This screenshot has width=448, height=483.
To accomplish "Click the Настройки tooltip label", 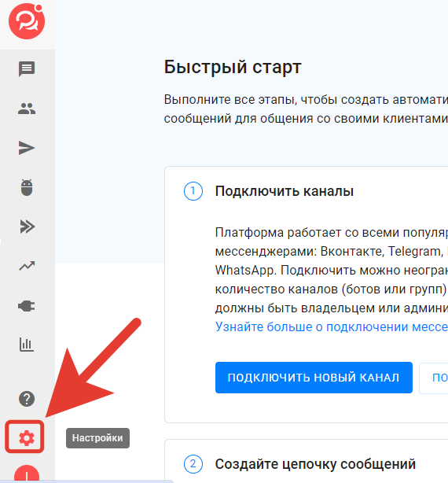I will pyautogui.click(x=97, y=438).
